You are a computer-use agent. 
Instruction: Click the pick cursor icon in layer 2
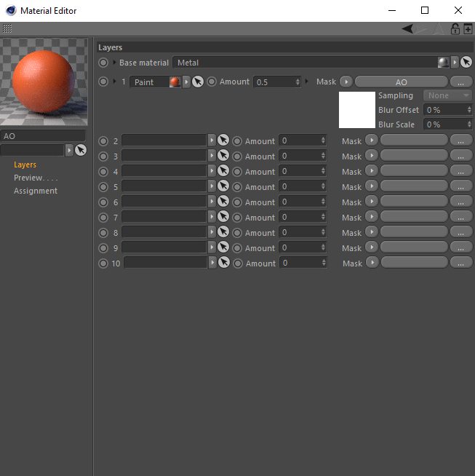click(223, 140)
